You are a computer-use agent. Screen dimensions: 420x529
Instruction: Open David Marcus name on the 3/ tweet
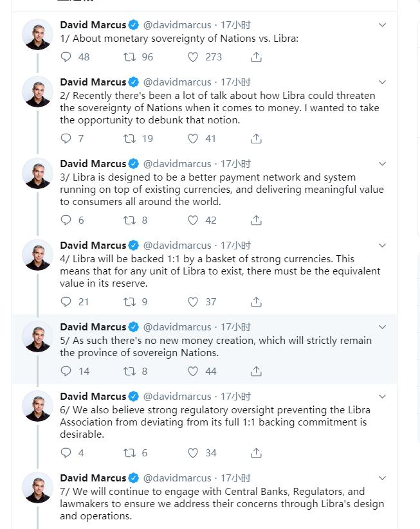pyautogui.click(x=93, y=164)
